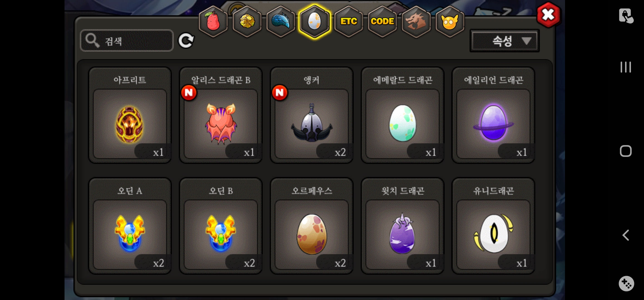Open the CODE category tab
Image resolution: width=644 pixels, height=300 pixels.
click(382, 21)
